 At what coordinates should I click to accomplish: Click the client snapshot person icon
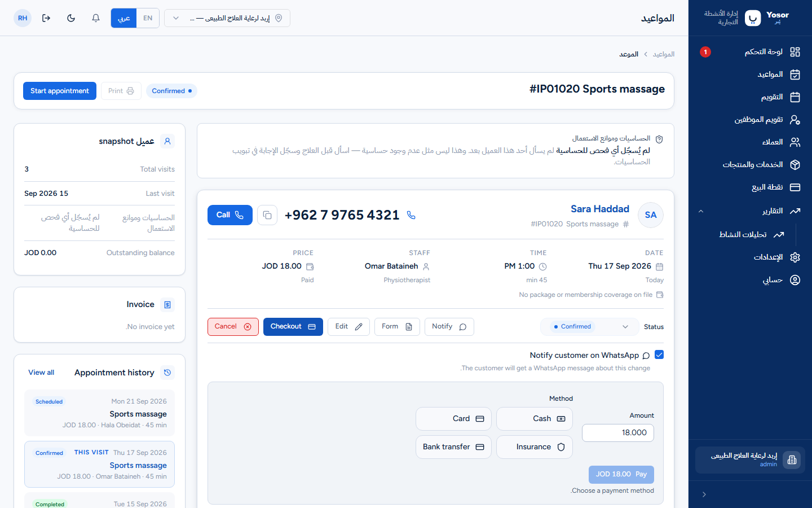[167, 142]
